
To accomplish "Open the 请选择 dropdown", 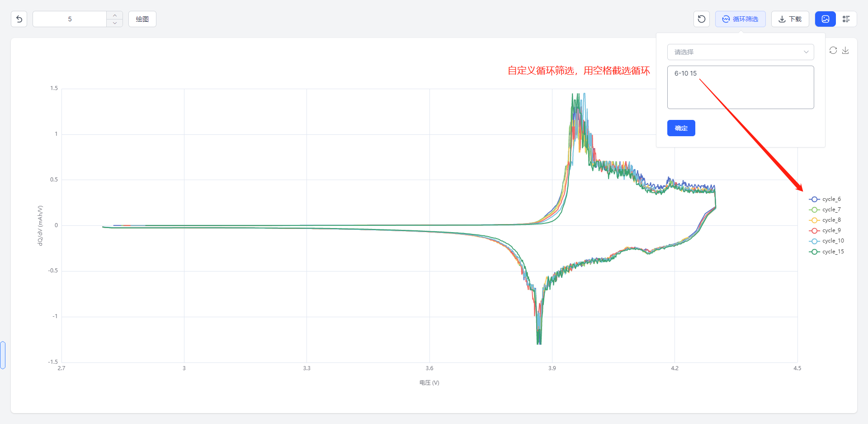I will pyautogui.click(x=741, y=52).
